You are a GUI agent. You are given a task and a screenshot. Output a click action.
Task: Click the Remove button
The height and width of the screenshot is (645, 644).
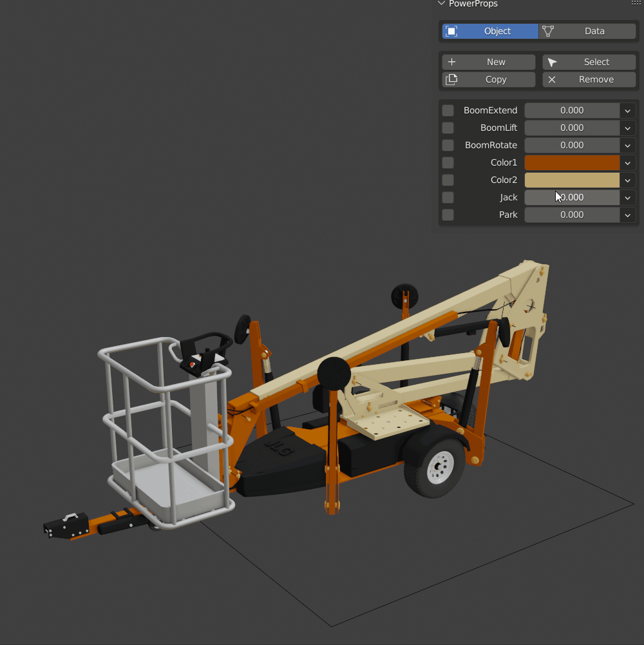[589, 79]
